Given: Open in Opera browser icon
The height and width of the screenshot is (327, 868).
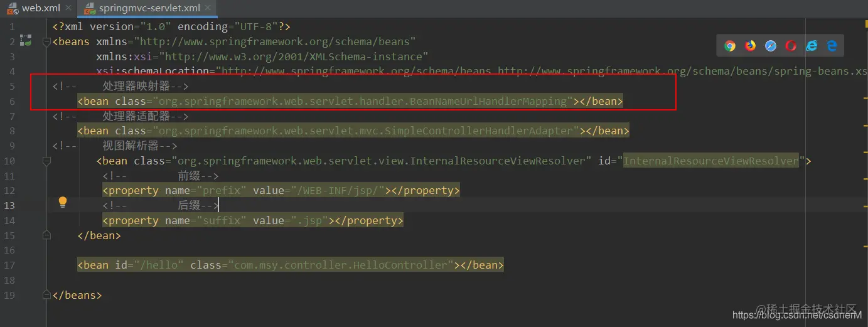Looking at the screenshot, I should coord(791,46).
